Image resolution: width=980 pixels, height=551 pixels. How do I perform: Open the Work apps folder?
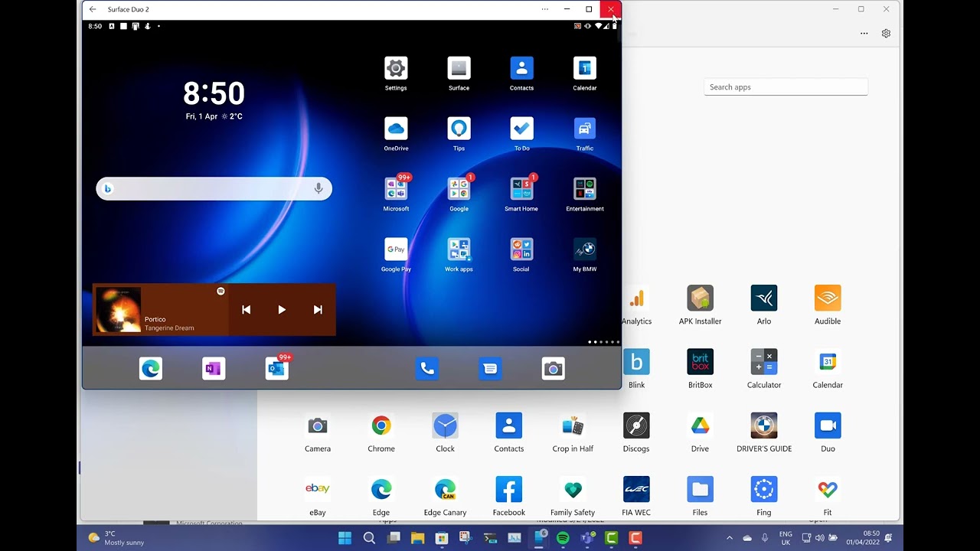pyautogui.click(x=459, y=249)
